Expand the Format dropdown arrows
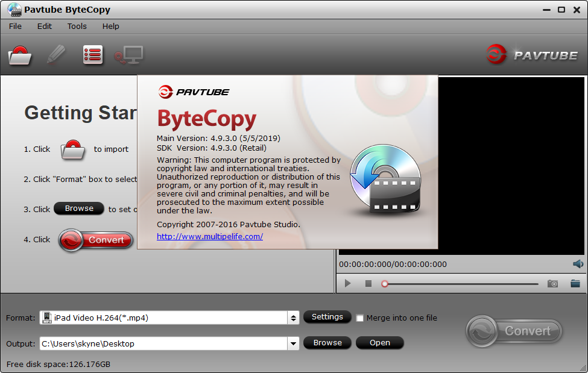588x373 pixels. tap(293, 318)
